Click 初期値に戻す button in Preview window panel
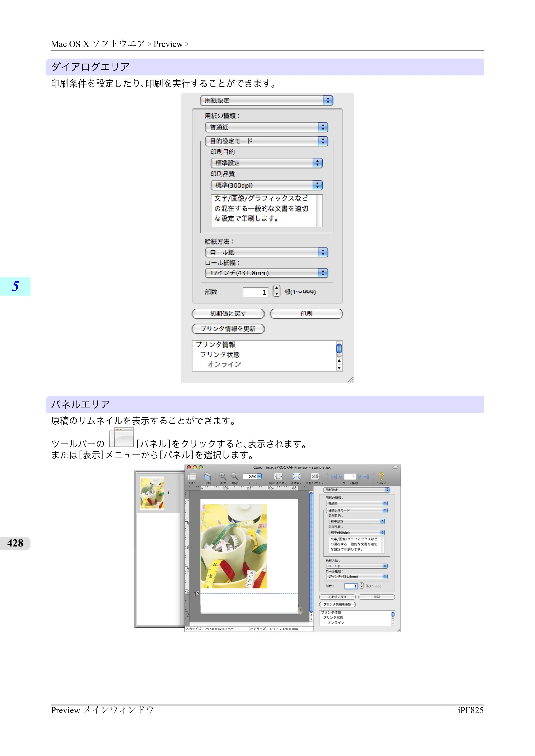 click(x=337, y=597)
